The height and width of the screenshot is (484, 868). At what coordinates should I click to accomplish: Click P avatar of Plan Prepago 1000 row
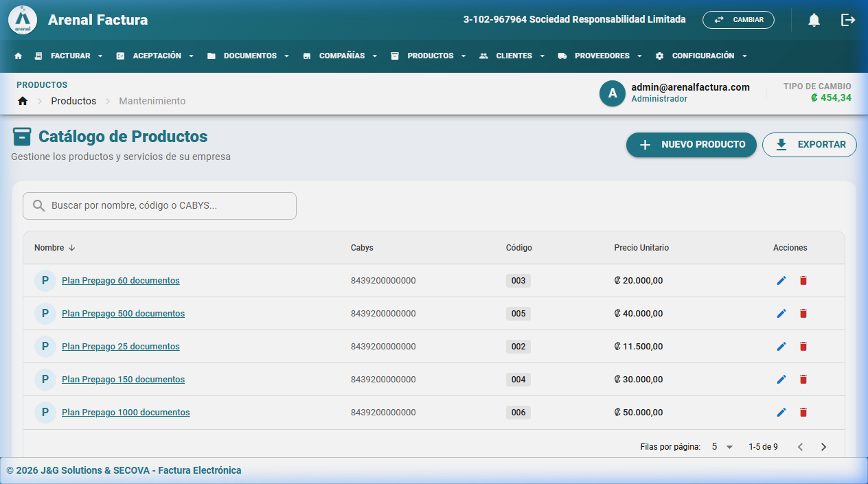pyautogui.click(x=45, y=413)
